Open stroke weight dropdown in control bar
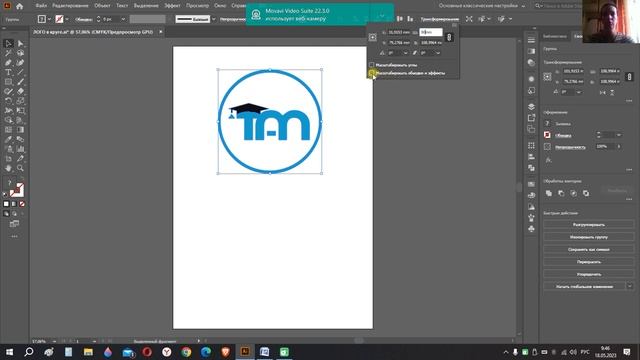Screen dimensions: 640x360 123,19
